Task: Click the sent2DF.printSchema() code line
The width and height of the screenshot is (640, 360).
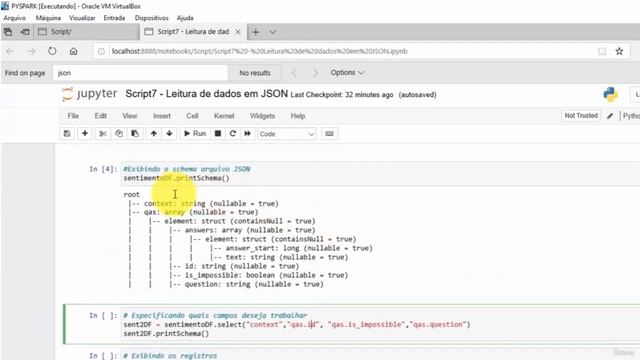Action: pos(166,333)
